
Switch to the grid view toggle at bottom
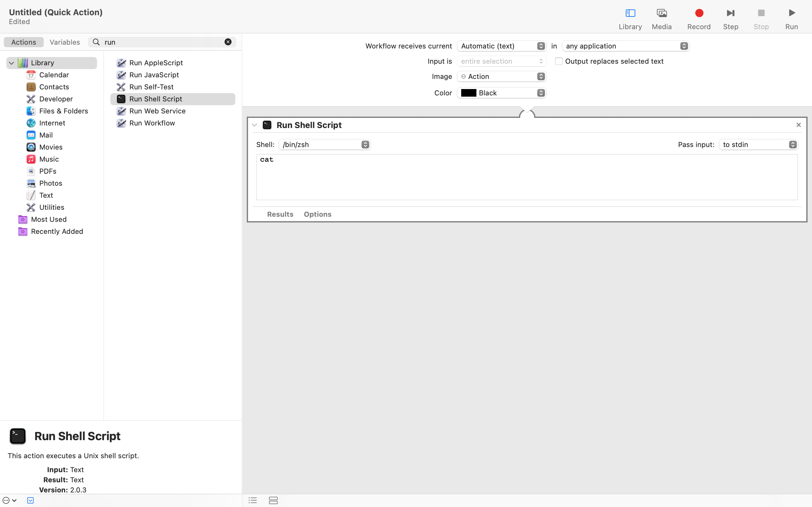click(273, 500)
